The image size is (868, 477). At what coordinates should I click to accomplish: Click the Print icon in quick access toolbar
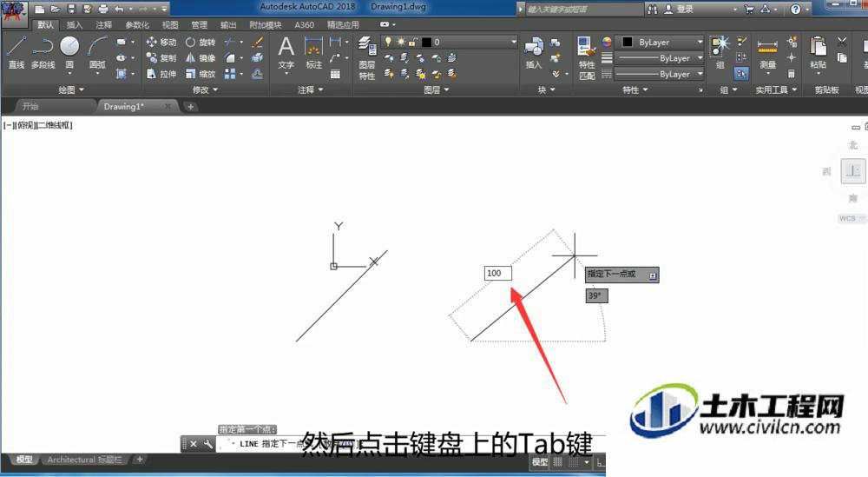[x=103, y=9]
